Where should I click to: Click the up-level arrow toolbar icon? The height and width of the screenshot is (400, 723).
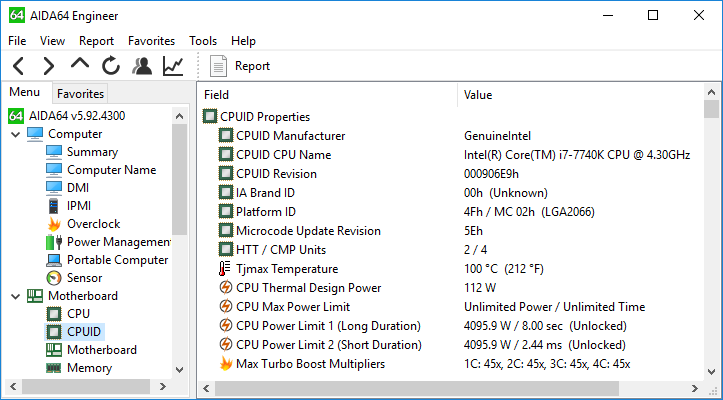80,64
